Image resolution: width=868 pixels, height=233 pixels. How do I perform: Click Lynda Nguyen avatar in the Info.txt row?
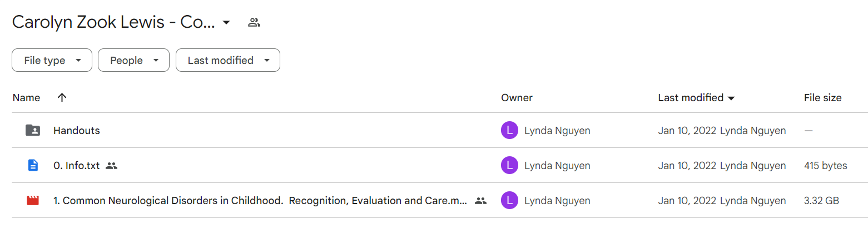[x=509, y=166]
